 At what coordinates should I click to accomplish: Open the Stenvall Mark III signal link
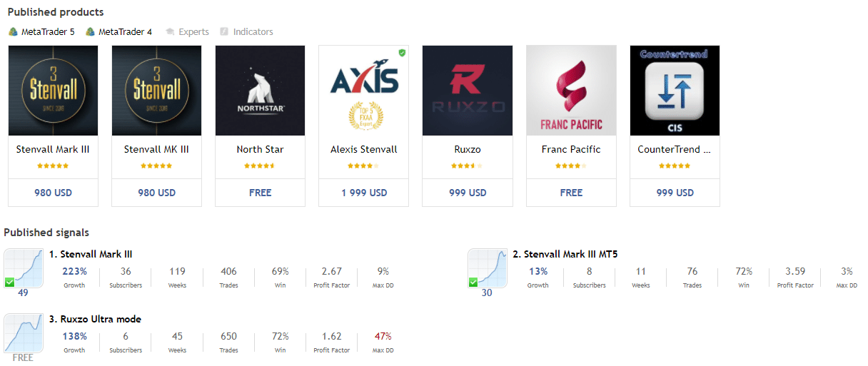point(91,254)
